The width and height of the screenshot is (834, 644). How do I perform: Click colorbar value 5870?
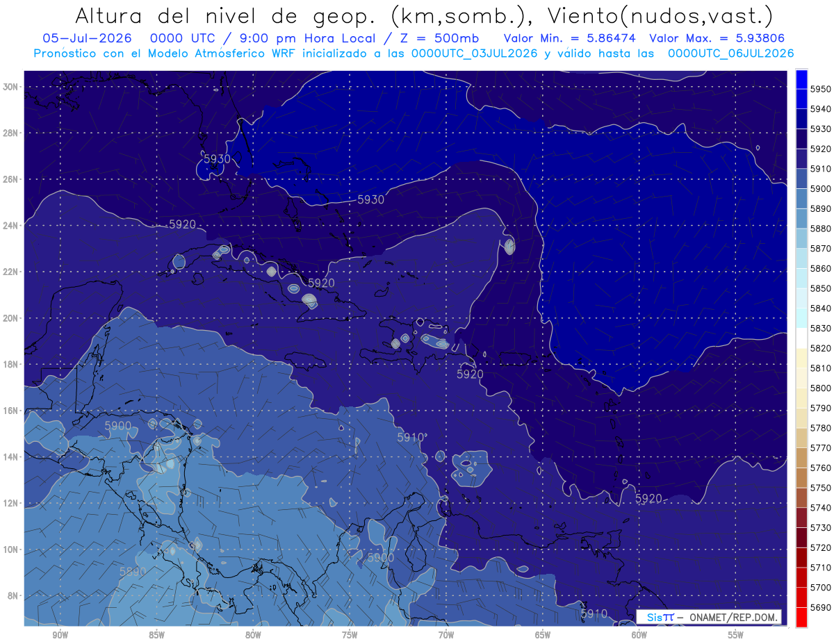coord(820,249)
